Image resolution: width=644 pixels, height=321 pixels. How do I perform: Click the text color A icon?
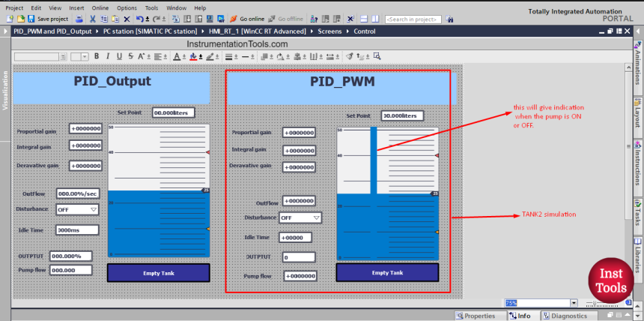(177, 56)
